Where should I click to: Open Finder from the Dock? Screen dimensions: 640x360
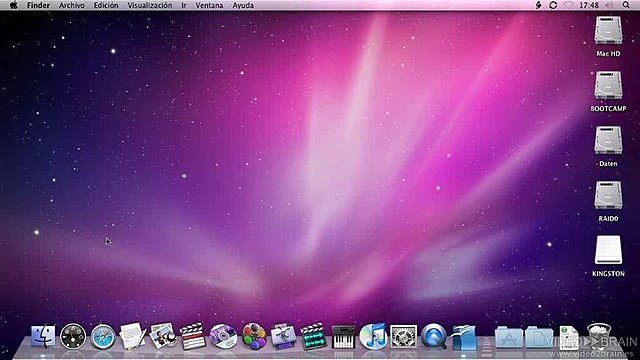(43, 336)
